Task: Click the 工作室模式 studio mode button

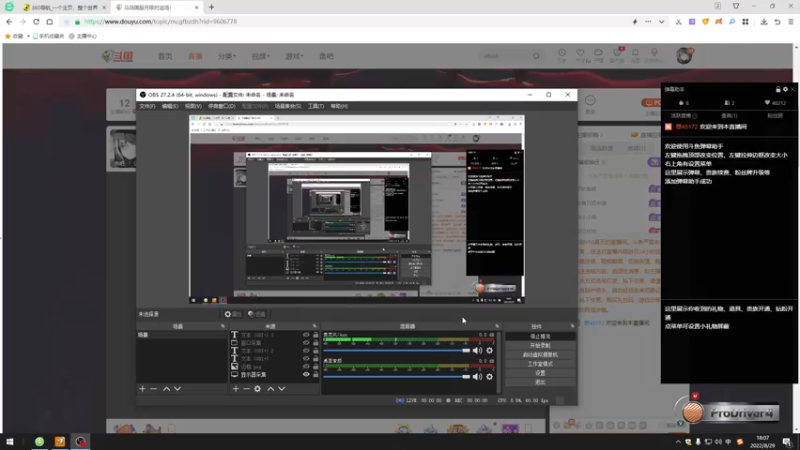Action: point(540,364)
